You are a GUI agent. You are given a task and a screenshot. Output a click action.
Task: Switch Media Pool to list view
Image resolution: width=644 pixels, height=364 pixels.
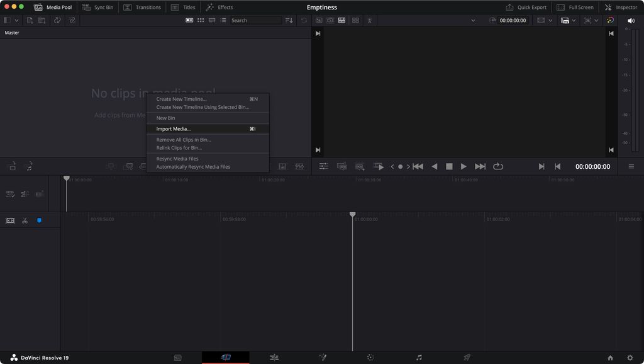coord(223,20)
